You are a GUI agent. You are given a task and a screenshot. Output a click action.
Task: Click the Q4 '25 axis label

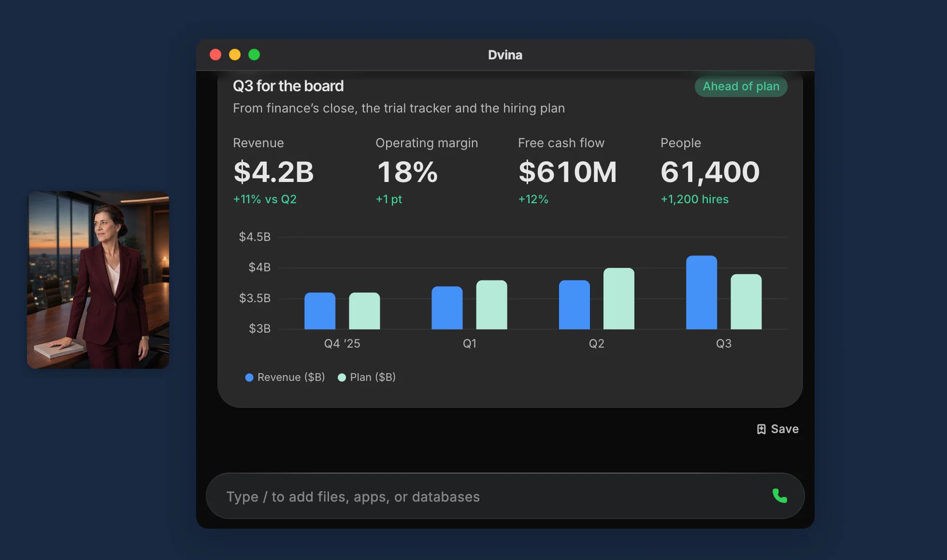pos(342,343)
